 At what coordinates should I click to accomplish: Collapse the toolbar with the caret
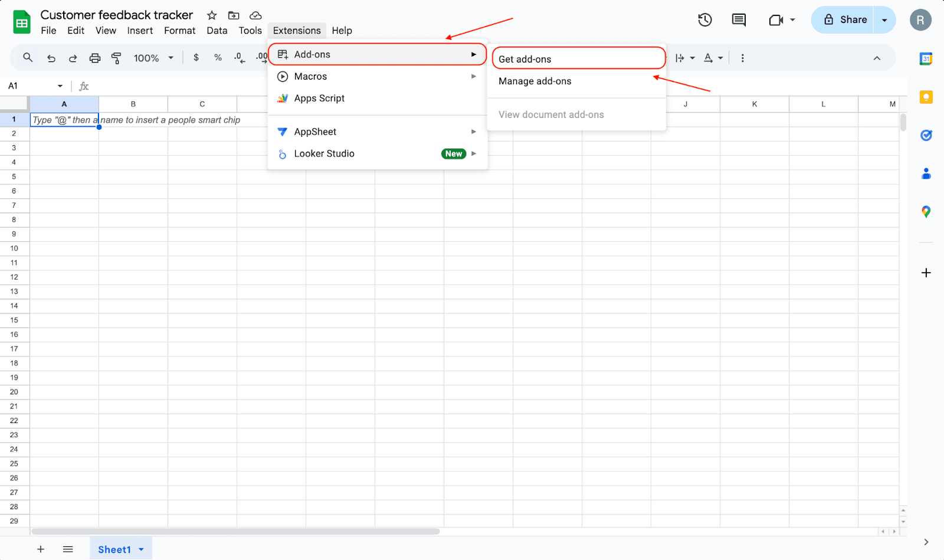point(877,58)
